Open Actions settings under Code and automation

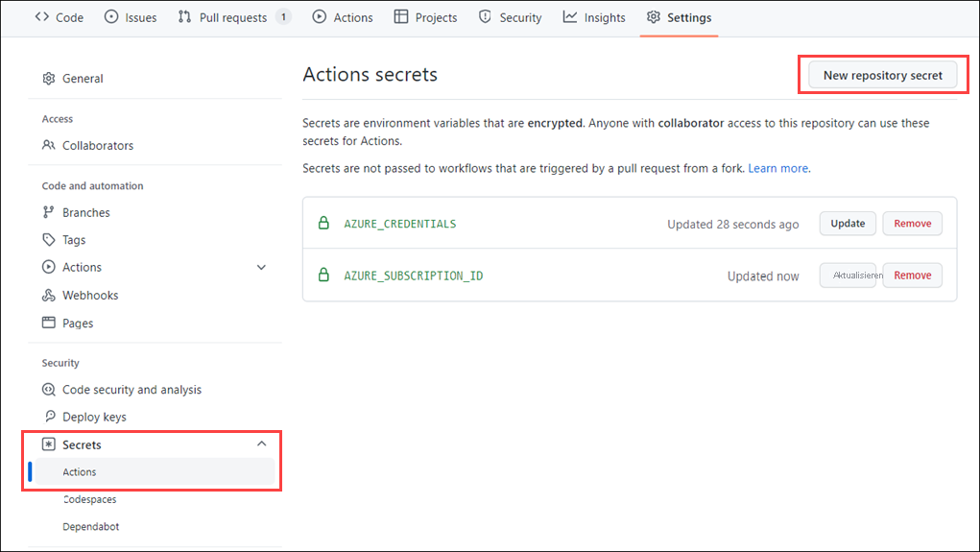82,267
